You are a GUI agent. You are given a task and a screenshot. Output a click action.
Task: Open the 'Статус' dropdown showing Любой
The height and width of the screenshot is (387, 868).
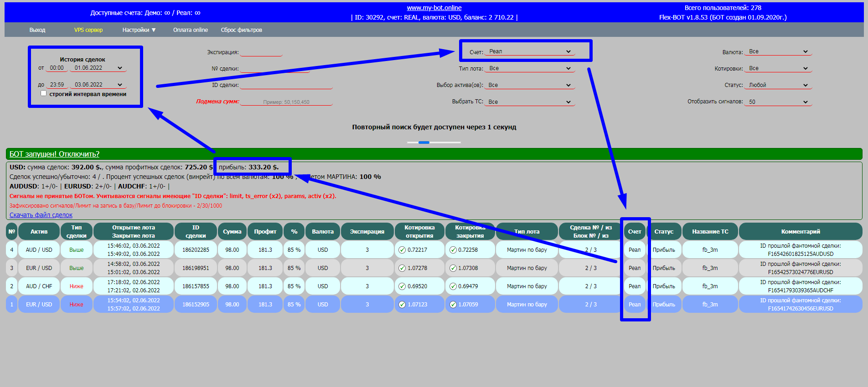(778, 85)
